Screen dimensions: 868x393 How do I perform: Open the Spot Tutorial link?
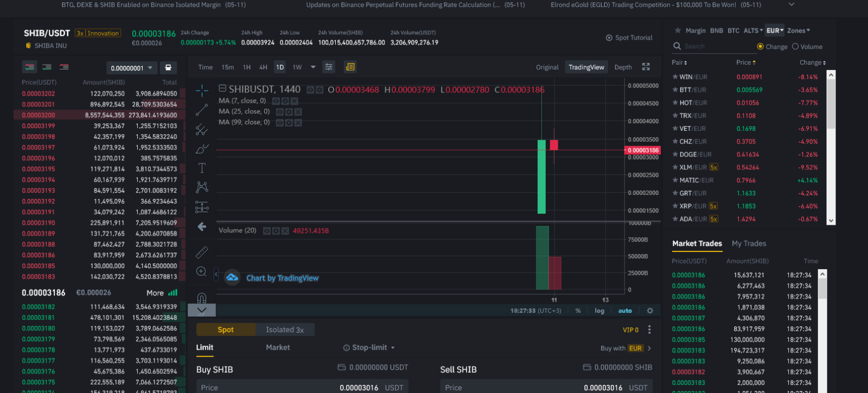click(634, 38)
